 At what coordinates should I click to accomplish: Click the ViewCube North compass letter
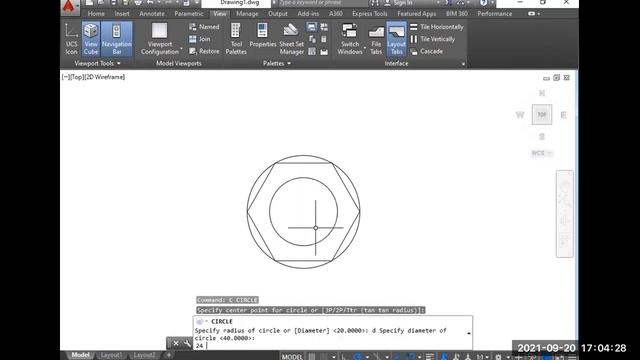542,93
